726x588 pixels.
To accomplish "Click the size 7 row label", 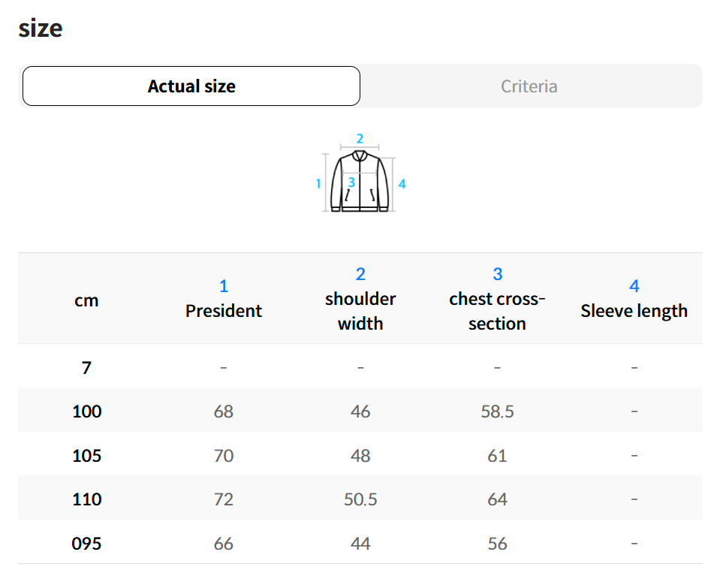I will point(86,368).
